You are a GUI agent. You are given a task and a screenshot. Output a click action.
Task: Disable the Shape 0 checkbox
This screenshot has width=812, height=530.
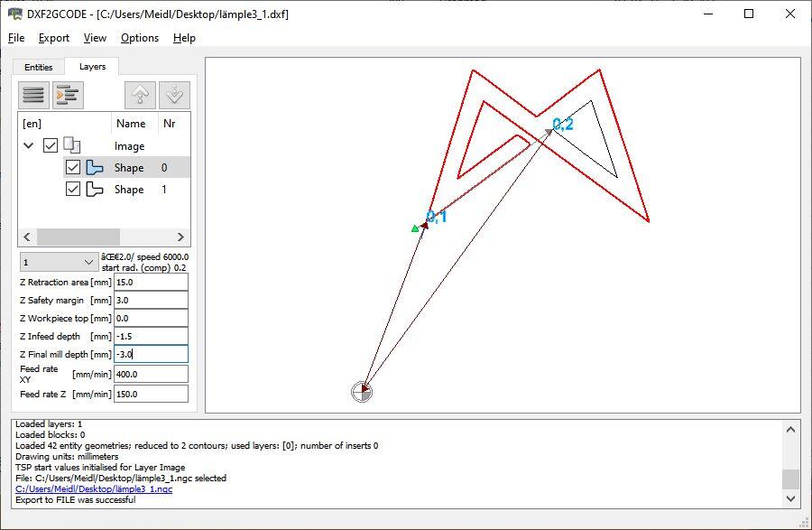pos(73,168)
